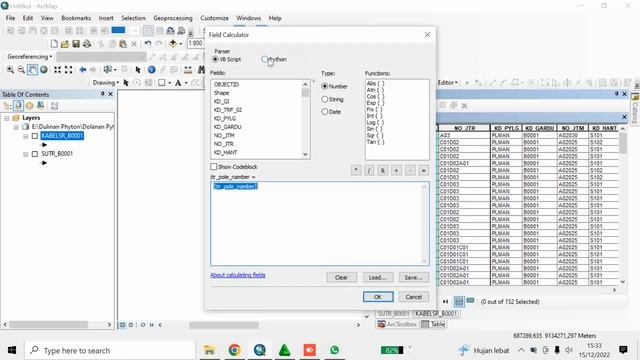Click the Identify info tool
This screenshot has height=360, width=640.
coord(151,70)
